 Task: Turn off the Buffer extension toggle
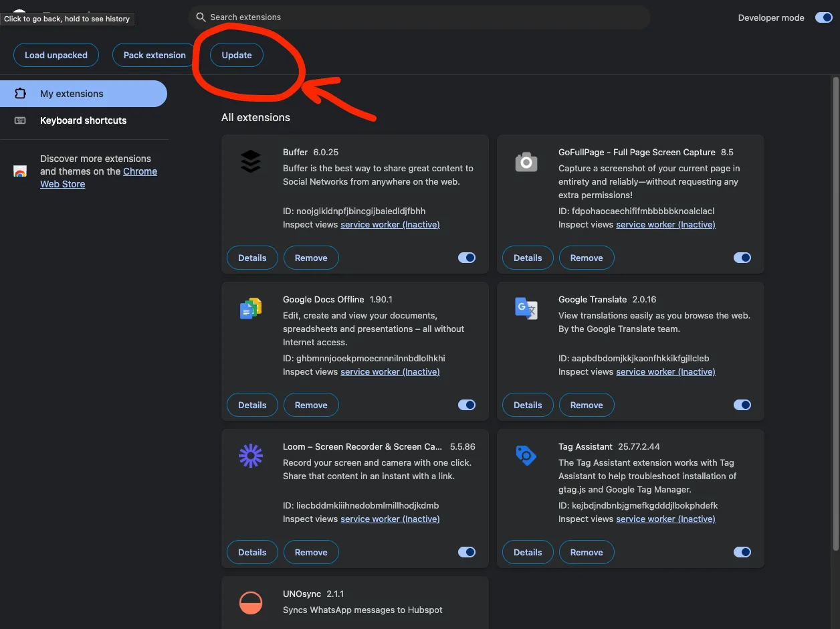pos(467,258)
